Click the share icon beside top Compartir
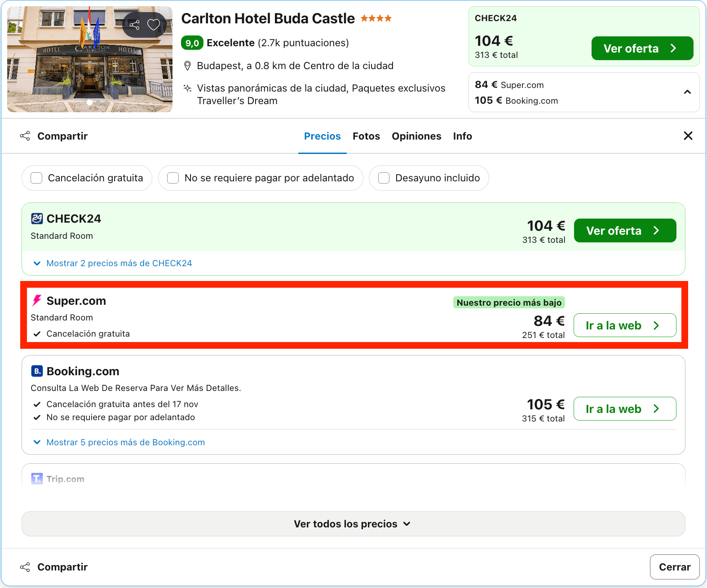The height and width of the screenshot is (588, 707). tap(25, 136)
